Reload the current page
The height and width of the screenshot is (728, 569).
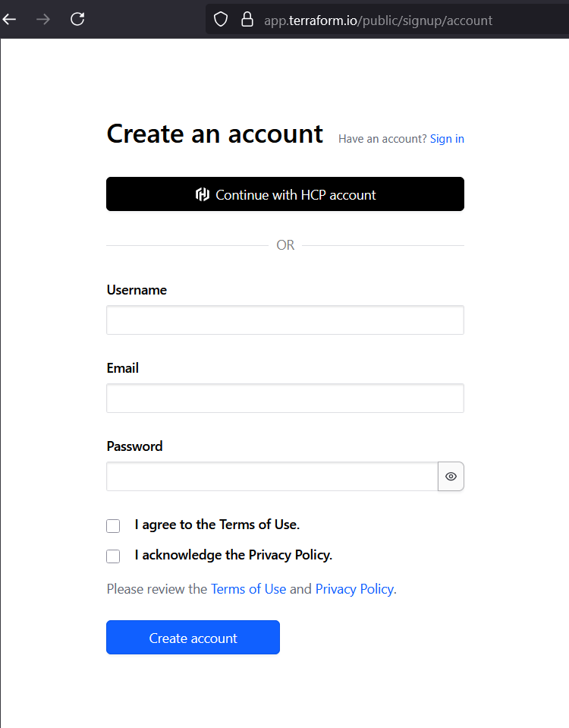coord(77,19)
